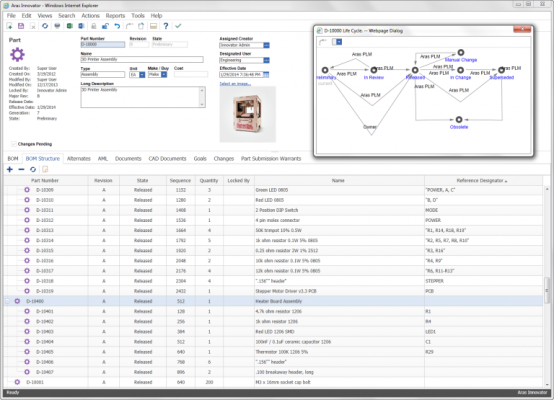Click the calendar icon beside Effective Date
This screenshot has height=400, width=554.
266,75
